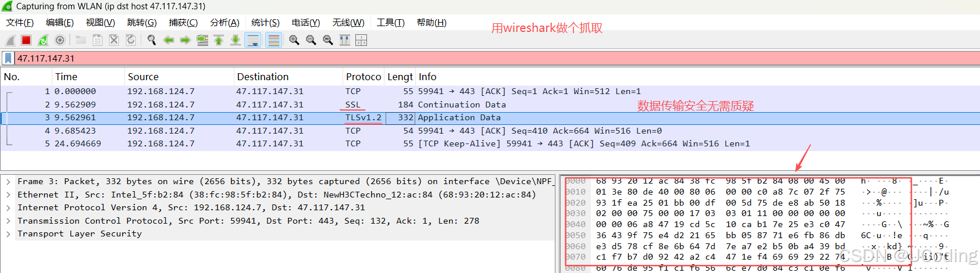
Task: Open capture options gear icon
Action: tap(59, 40)
